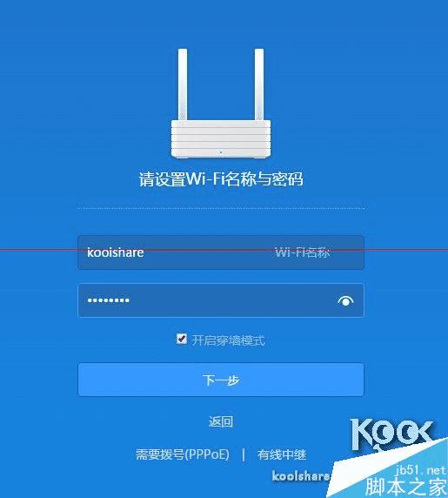Go back with the 返回 link
This screenshot has height=498, width=448.
[221, 421]
